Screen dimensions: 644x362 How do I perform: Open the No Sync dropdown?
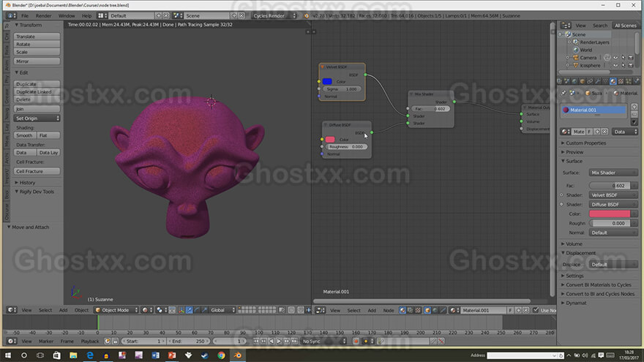(x=323, y=341)
